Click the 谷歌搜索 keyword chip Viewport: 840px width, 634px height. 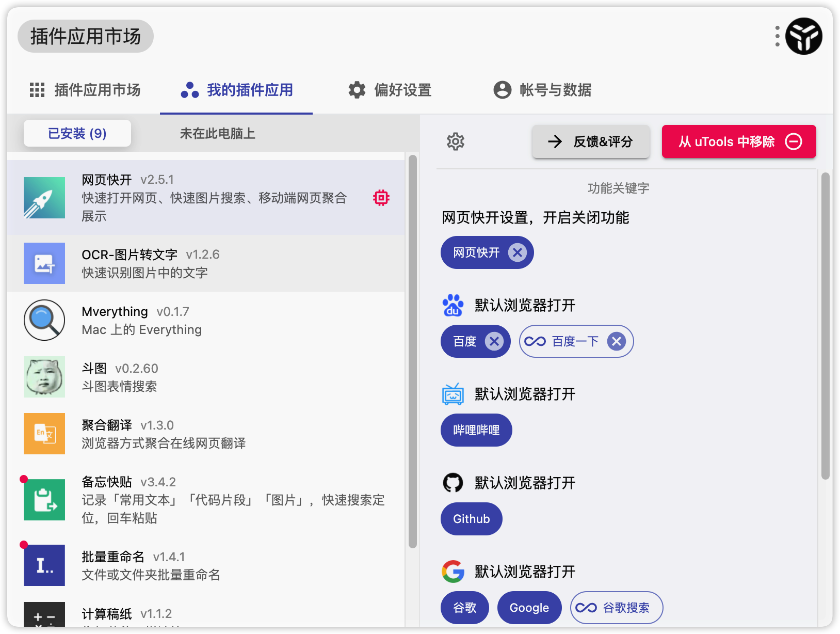(x=617, y=608)
